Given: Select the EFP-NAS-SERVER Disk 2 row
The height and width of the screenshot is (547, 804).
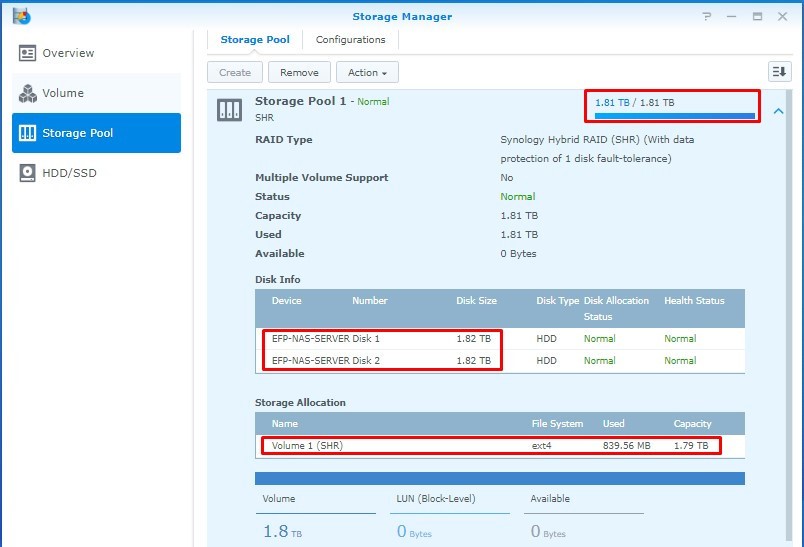Looking at the screenshot, I should 500,361.
